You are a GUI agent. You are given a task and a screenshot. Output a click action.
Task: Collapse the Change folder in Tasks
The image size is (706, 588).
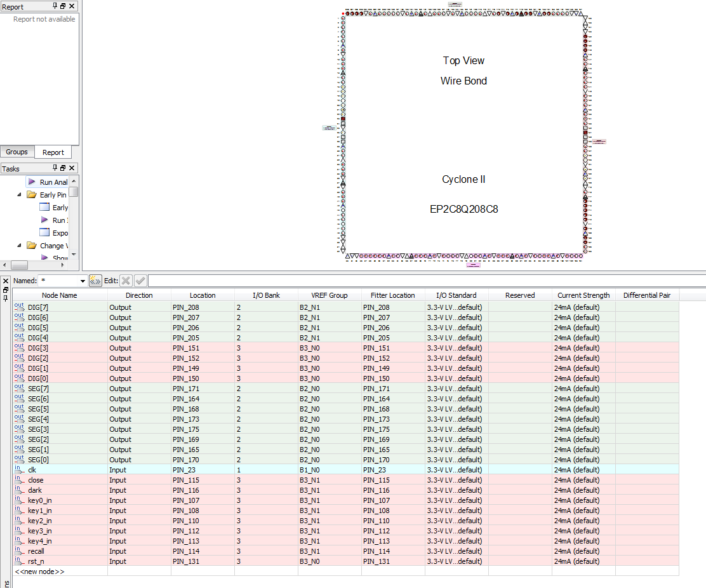(19, 245)
